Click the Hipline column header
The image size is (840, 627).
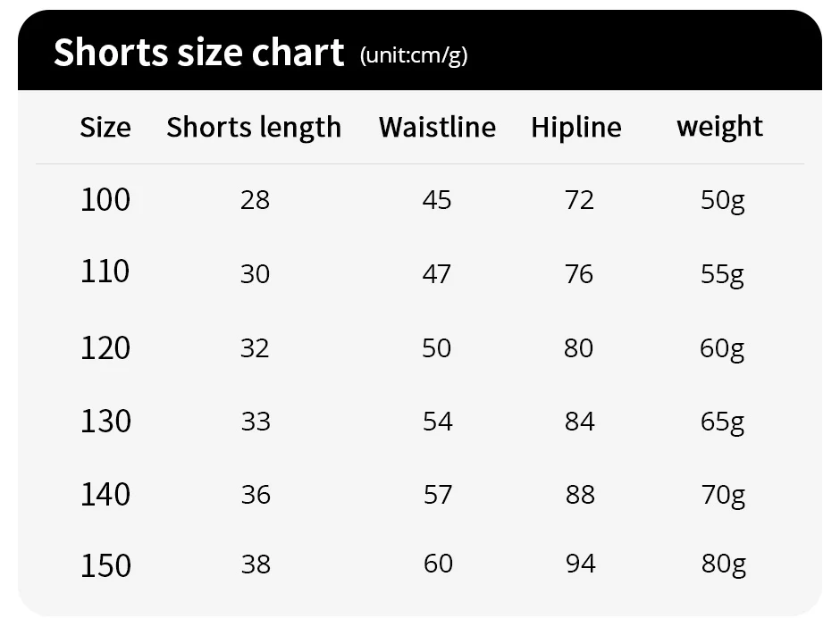click(576, 128)
